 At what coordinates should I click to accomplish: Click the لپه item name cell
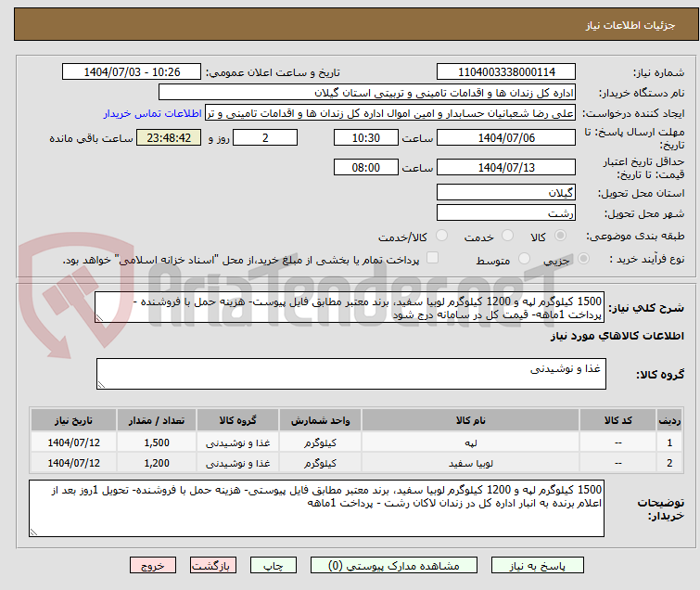tap(471, 442)
